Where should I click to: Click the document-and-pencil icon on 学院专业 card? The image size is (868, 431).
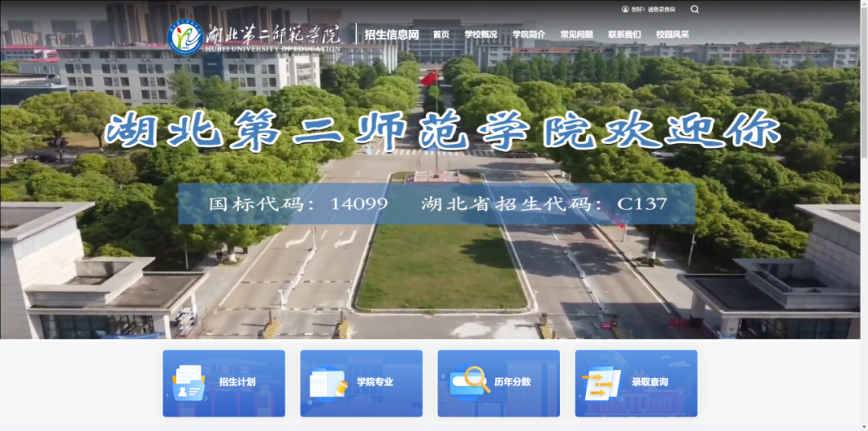328,383
